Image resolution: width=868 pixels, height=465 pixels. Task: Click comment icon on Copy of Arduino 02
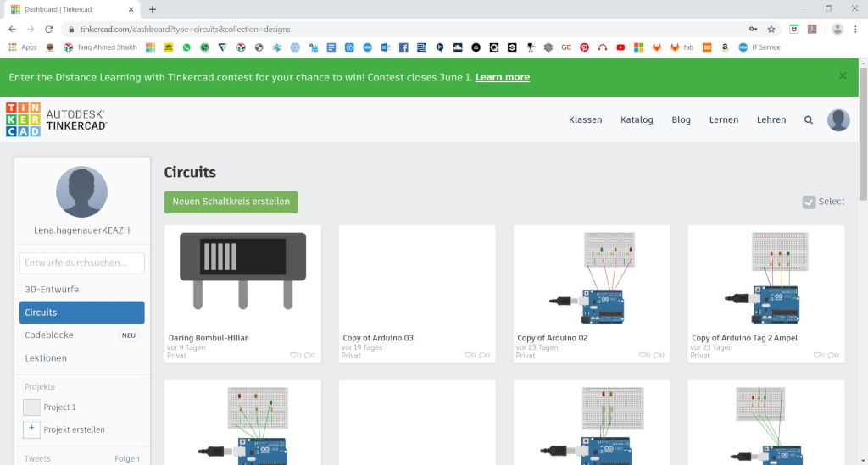659,355
